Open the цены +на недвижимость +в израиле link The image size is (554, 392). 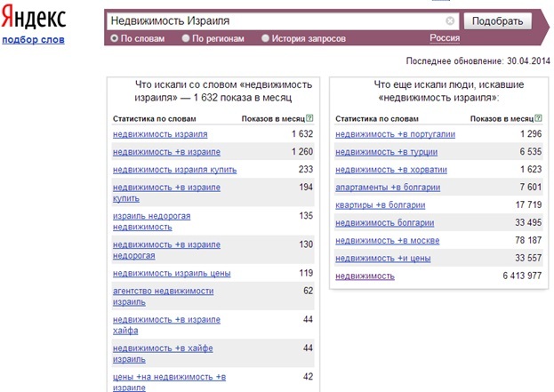(x=169, y=382)
